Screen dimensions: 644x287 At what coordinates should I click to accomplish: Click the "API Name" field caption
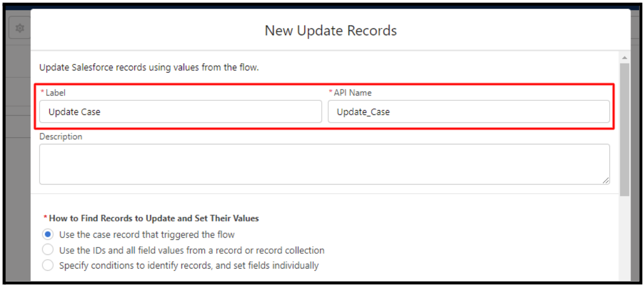tap(353, 93)
